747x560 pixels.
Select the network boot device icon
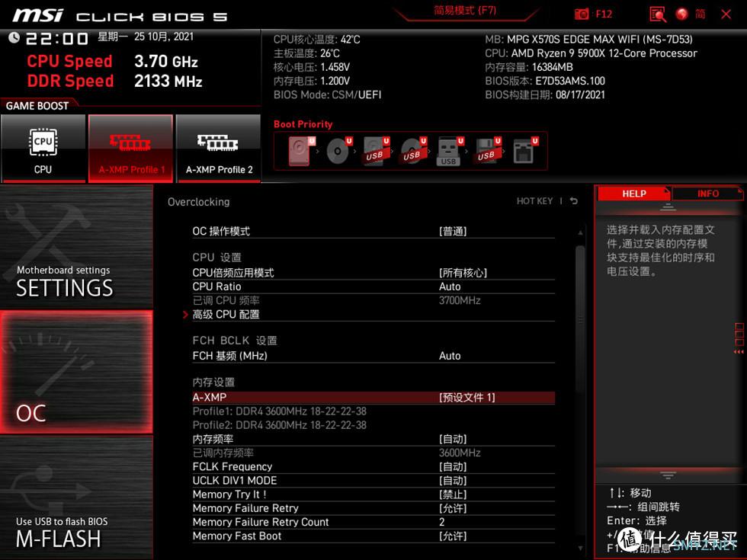[525, 151]
